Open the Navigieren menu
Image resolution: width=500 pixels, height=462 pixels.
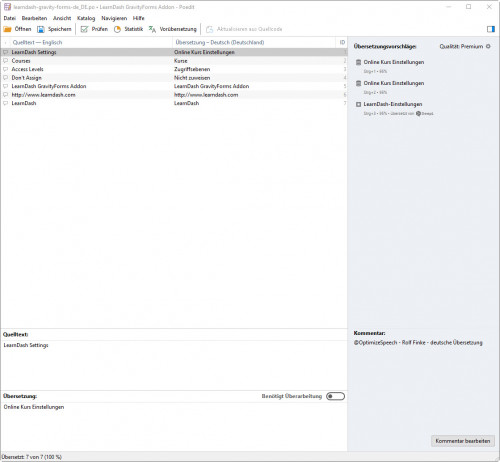(x=114, y=18)
